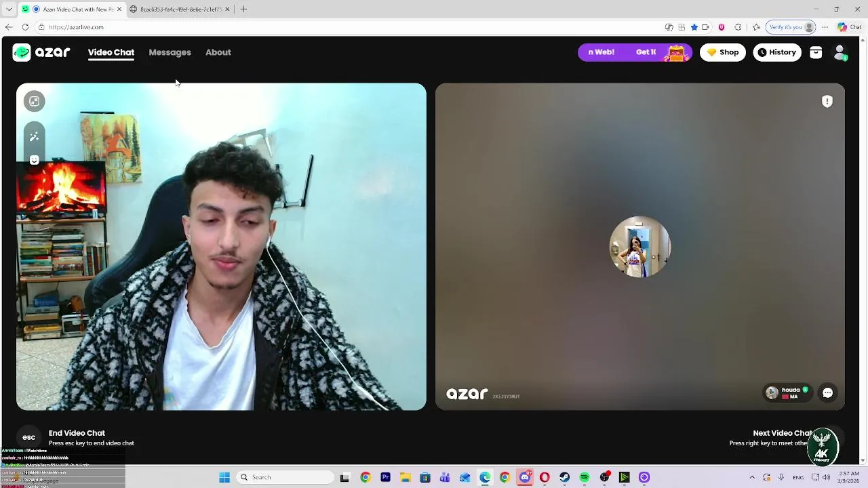Open the Video Chat tab
Image resolution: width=868 pixels, height=488 pixels.
[111, 52]
